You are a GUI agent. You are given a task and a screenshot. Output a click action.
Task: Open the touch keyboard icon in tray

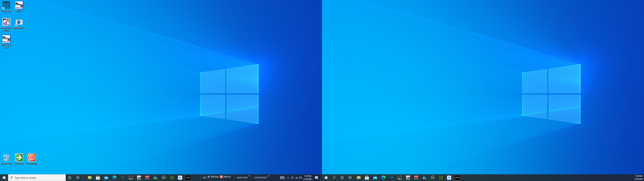(x=282, y=177)
